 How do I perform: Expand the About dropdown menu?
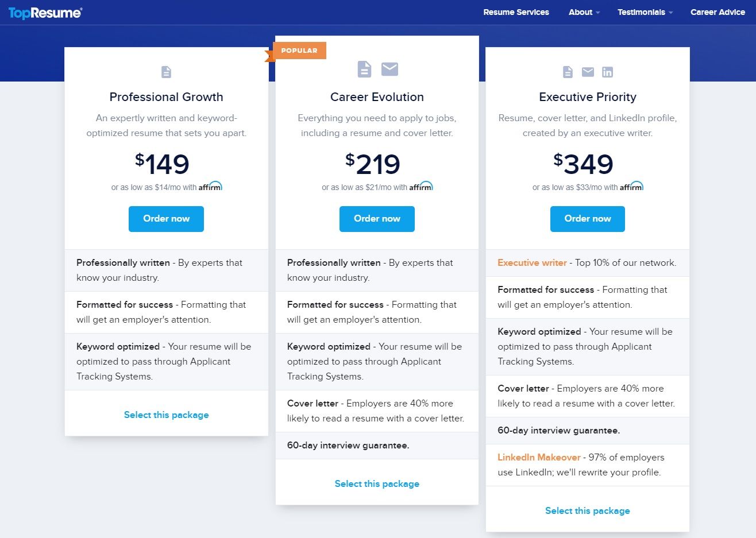coord(584,12)
